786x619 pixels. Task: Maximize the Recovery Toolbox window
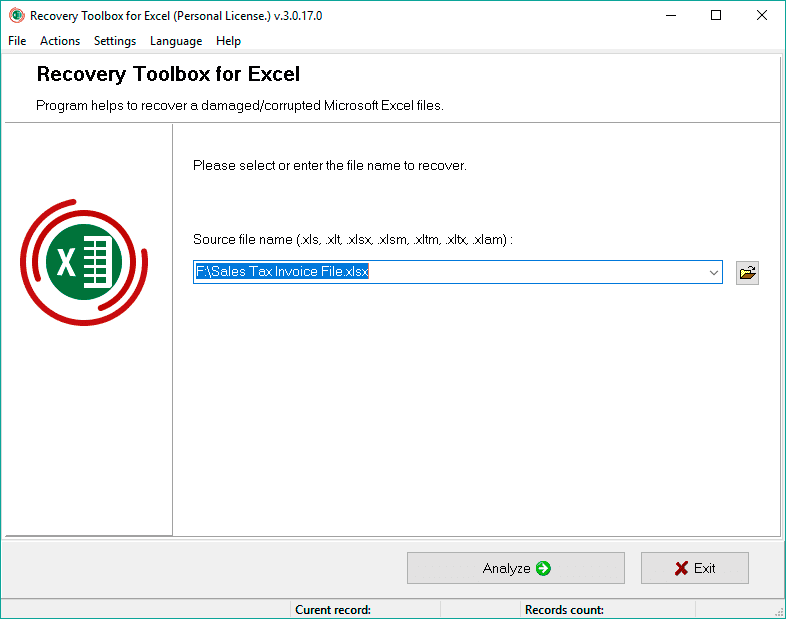716,16
